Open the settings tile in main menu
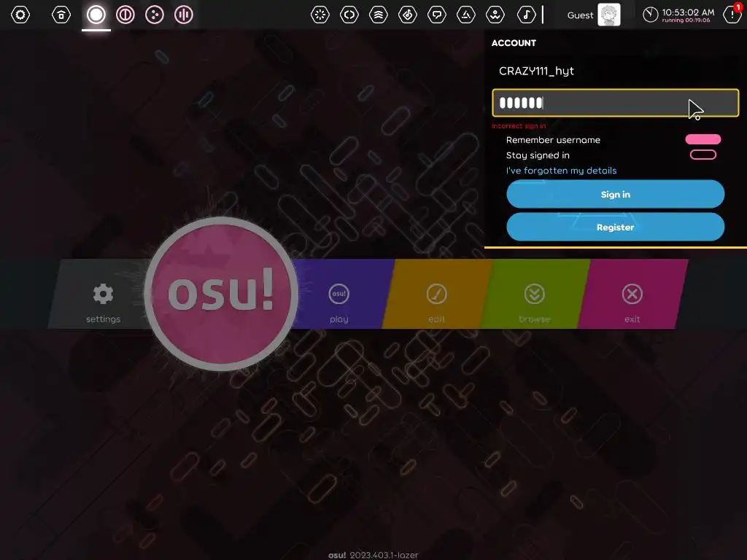Image resolution: width=747 pixels, height=560 pixels. point(102,294)
